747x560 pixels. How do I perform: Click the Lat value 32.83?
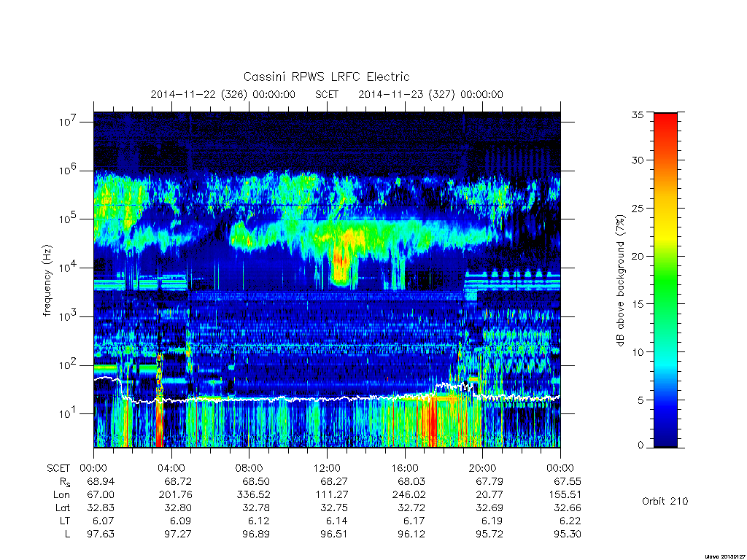(x=101, y=508)
